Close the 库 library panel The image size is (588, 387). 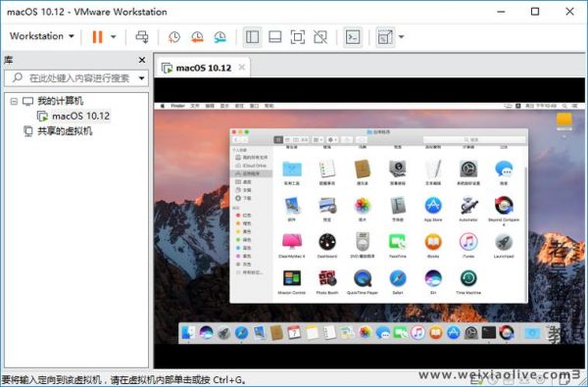click(x=142, y=60)
